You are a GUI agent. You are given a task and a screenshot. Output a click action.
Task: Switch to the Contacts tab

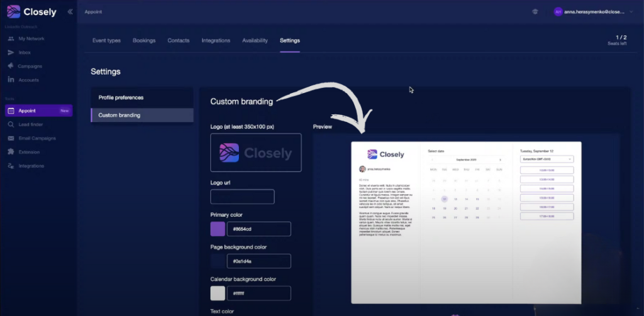(x=178, y=41)
